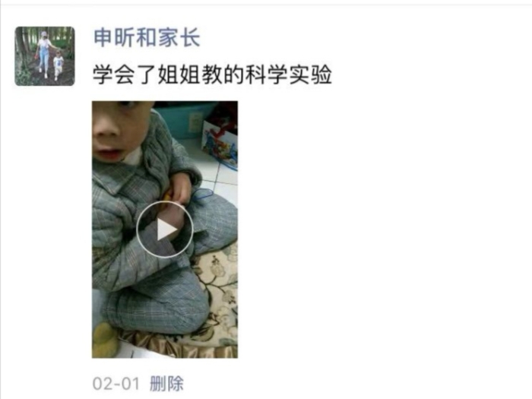Screen dimensions: 532x399
Task: Open the video thumbnail of child
Action: [165, 230]
